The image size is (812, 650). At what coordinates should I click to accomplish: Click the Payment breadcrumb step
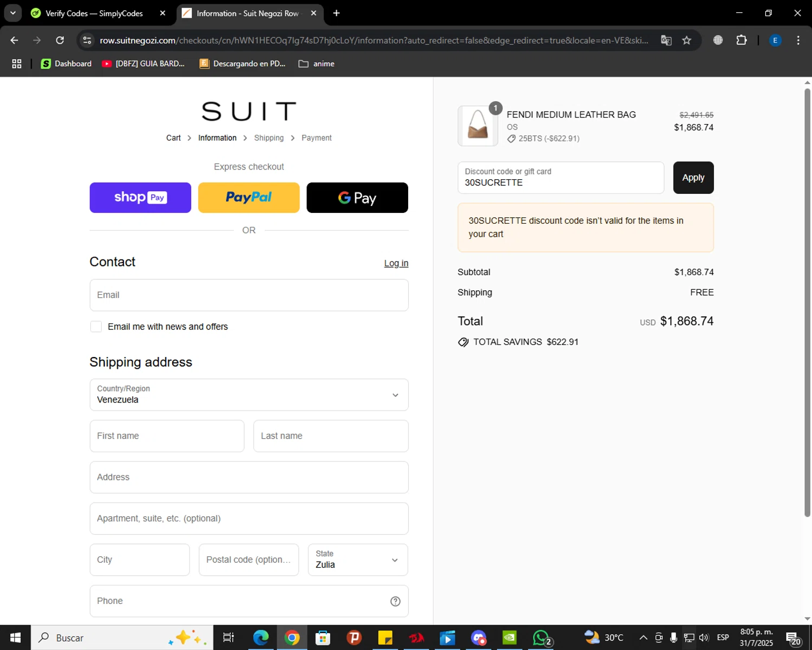tap(317, 138)
